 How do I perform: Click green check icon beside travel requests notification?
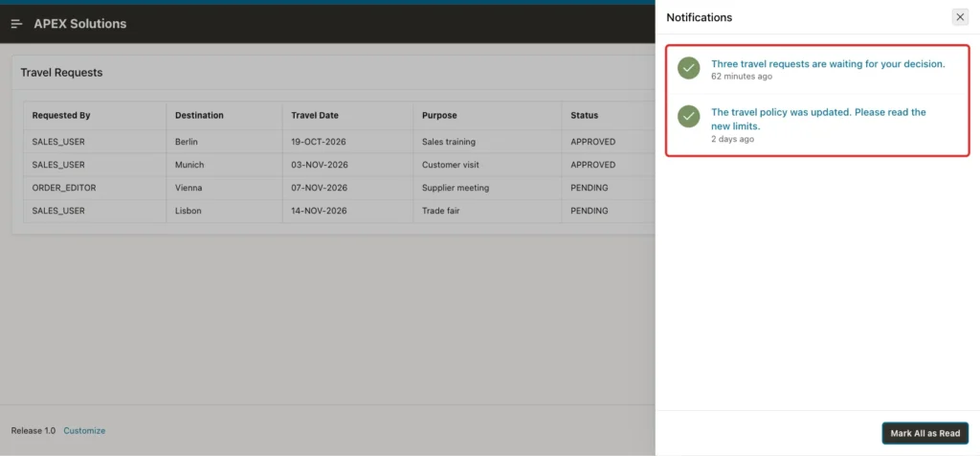coord(689,68)
